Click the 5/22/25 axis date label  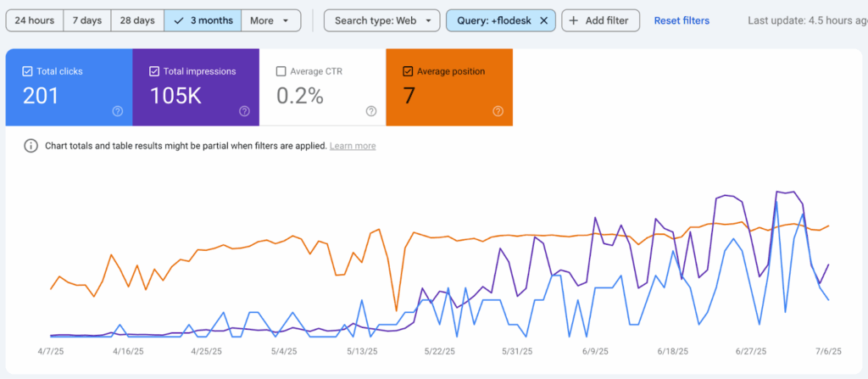coord(440,351)
